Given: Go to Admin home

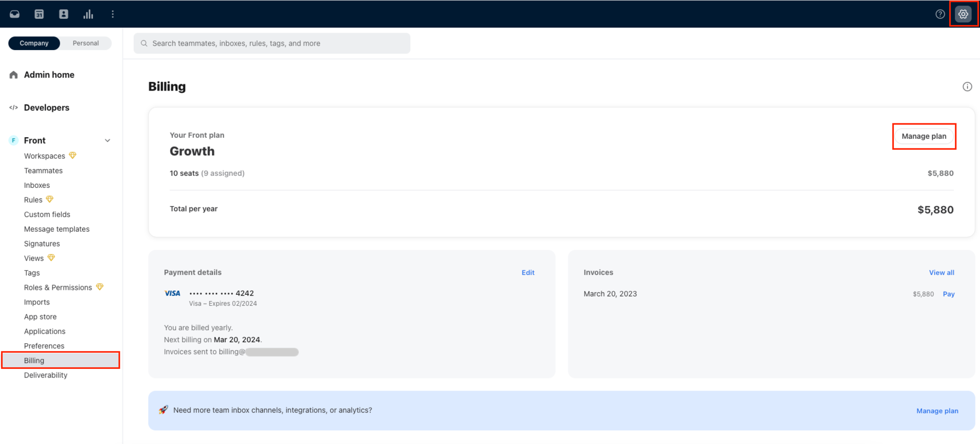Looking at the screenshot, I should point(49,75).
